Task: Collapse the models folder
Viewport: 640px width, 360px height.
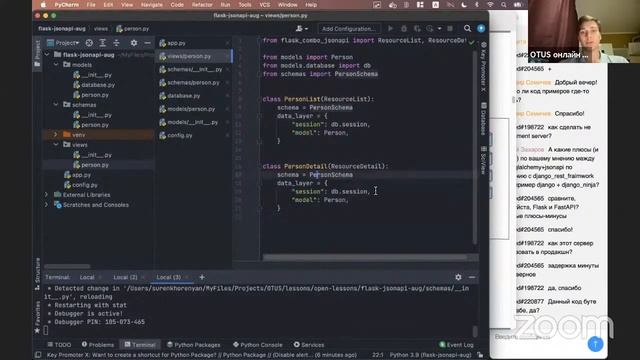Action: point(56,64)
